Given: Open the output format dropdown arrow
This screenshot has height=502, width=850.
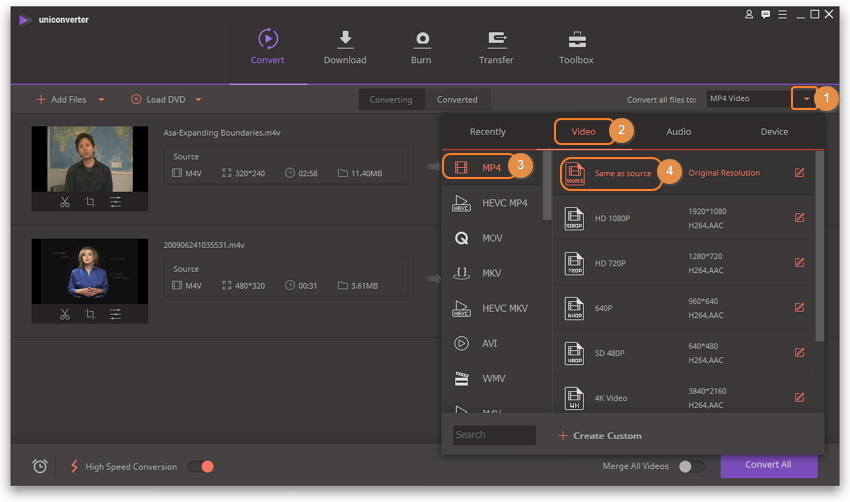Looking at the screenshot, I should coord(806,99).
